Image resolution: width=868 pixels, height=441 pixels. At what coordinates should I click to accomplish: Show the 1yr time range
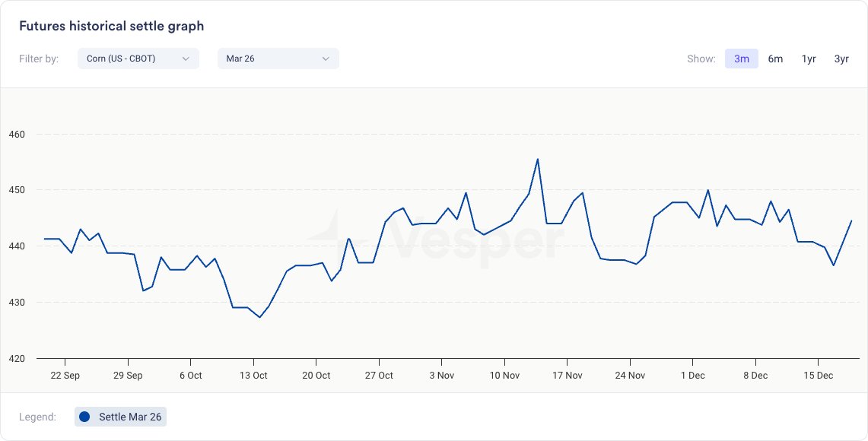pyautogui.click(x=809, y=59)
